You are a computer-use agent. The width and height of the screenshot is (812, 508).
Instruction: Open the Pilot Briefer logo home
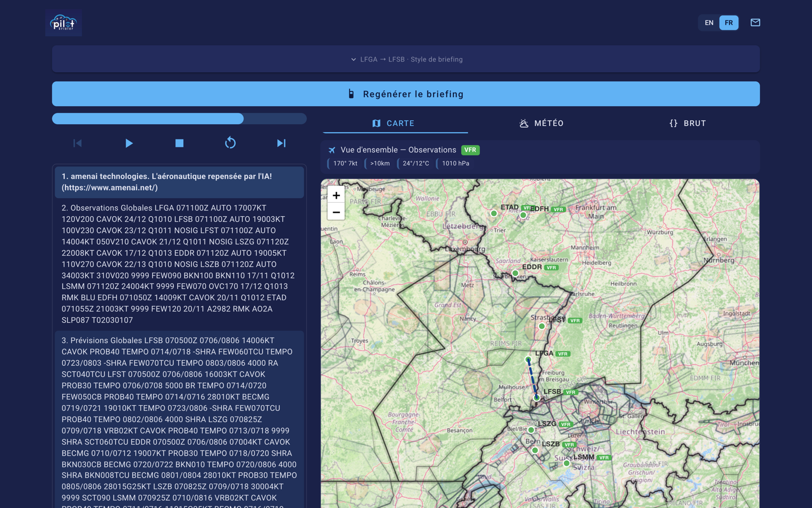coord(63,23)
